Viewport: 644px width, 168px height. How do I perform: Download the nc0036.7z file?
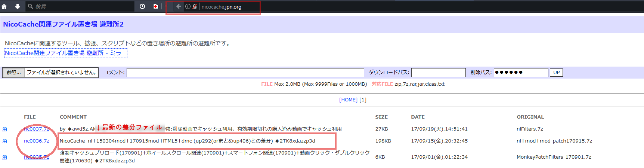coord(37,141)
